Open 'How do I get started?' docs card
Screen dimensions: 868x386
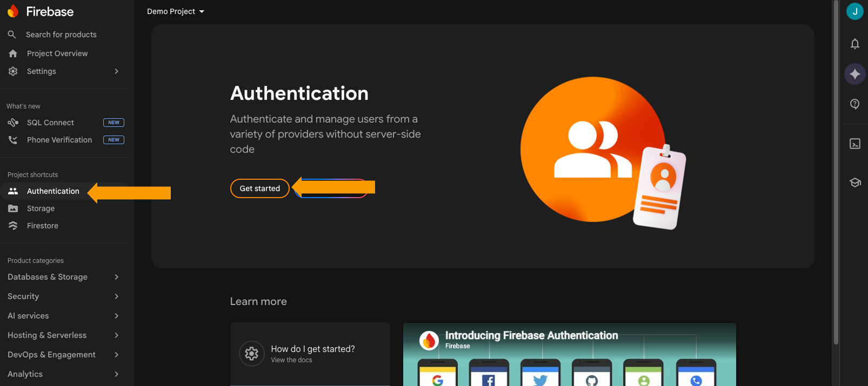click(x=310, y=354)
